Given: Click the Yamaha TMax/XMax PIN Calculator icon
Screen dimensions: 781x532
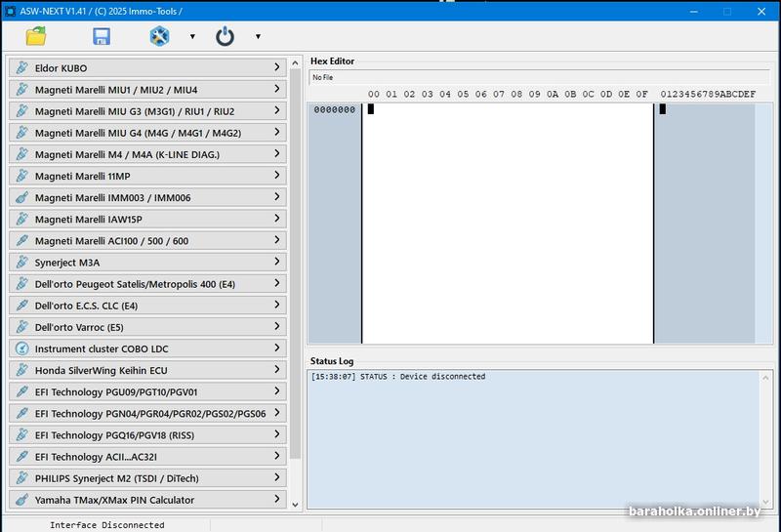Looking at the screenshot, I should (x=21, y=499).
